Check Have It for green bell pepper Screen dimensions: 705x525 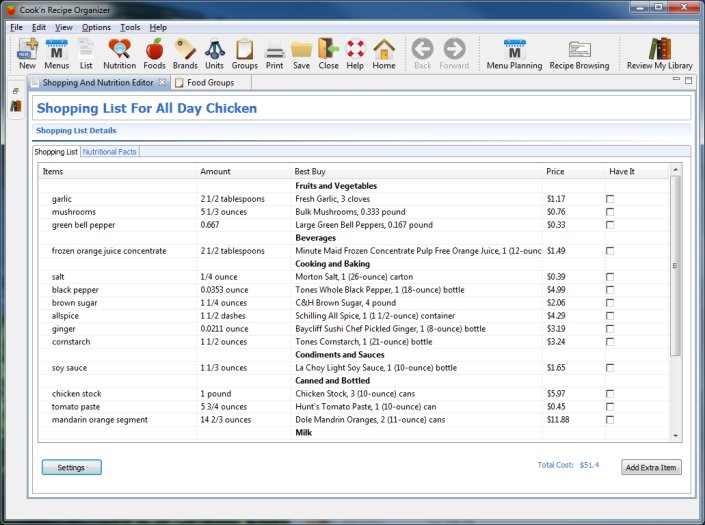pos(610,225)
